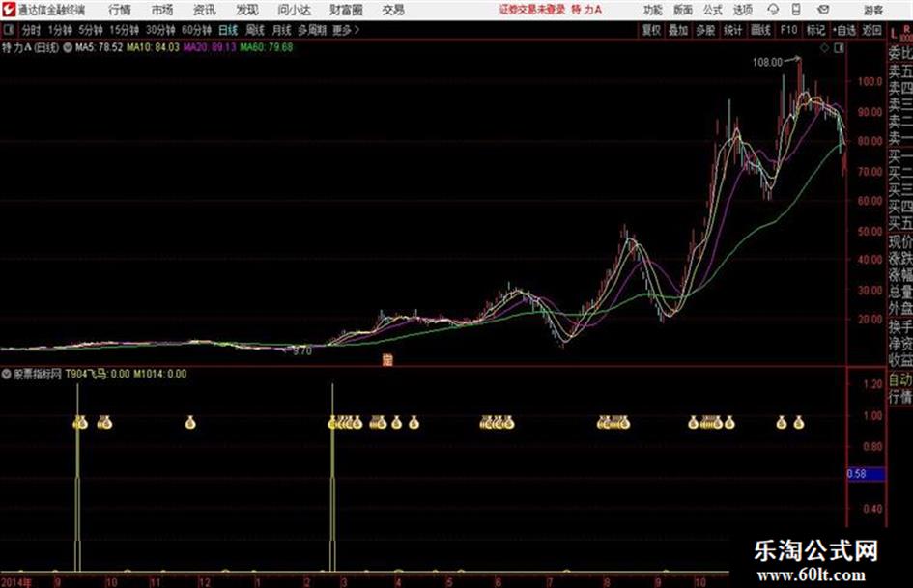913x588 pixels.
Task: Click the 叠加 overlay button
Action: point(678,30)
